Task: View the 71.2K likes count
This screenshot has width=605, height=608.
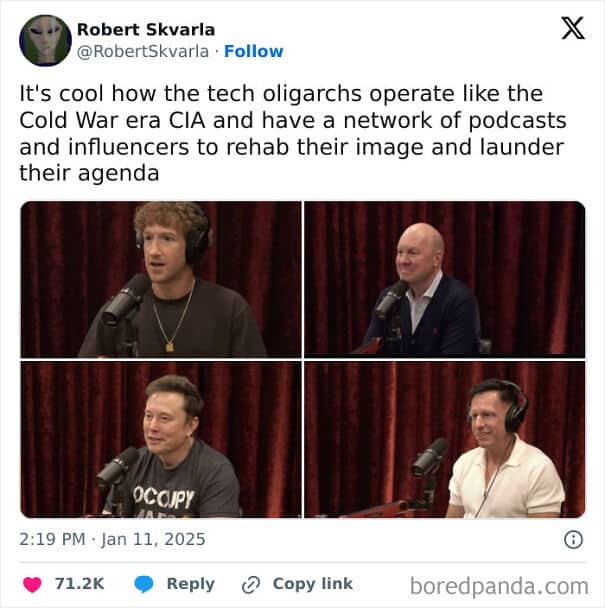Action: pyautogui.click(x=80, y=584)
